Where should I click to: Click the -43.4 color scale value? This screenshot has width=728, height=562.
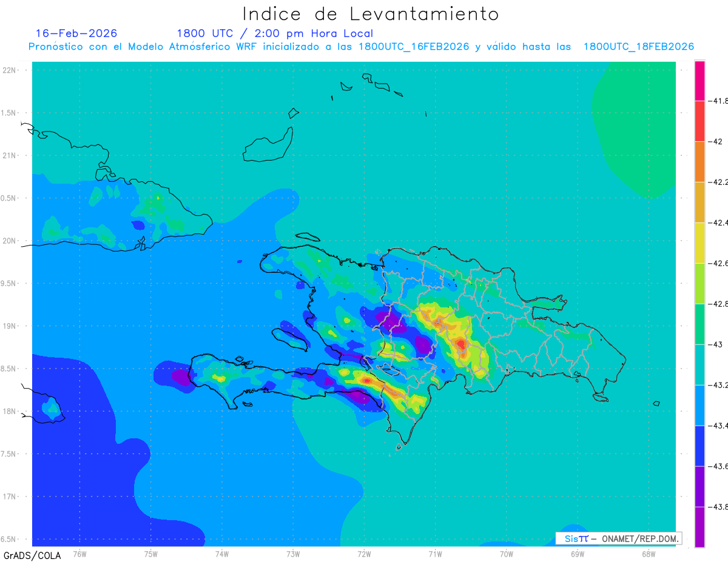click(718, 426)
